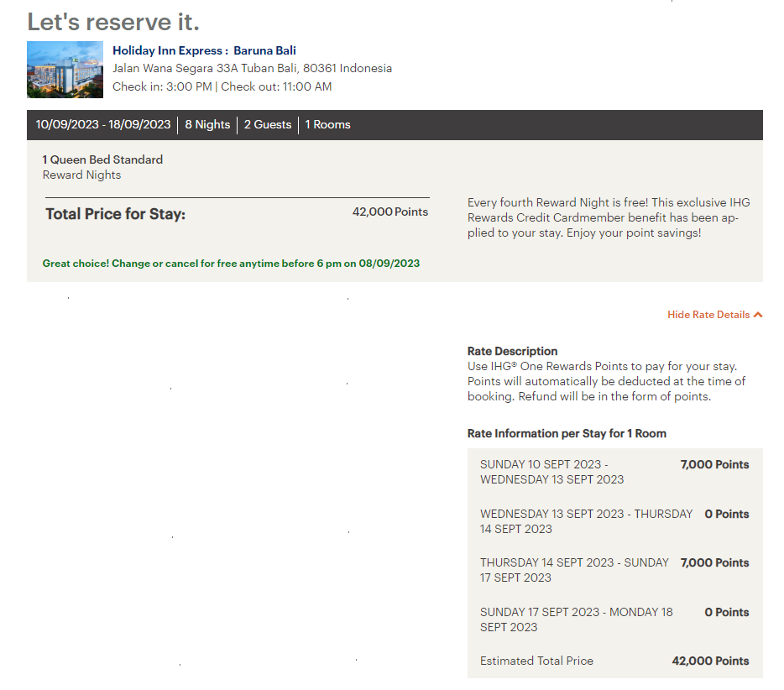This screenshot has width=784, height=690.
Task: Click the Rate Description heading
Action: 513,351
